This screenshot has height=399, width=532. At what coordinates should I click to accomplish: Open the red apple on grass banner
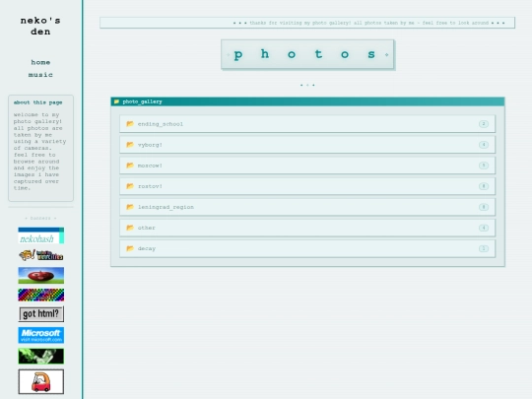(41, 275)
